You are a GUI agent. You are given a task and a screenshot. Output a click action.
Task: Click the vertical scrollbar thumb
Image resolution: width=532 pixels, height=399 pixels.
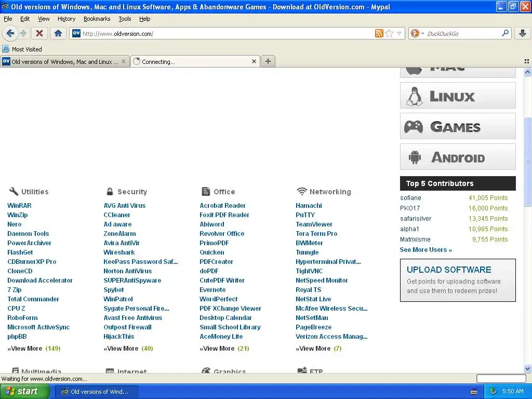coord(527,162)
